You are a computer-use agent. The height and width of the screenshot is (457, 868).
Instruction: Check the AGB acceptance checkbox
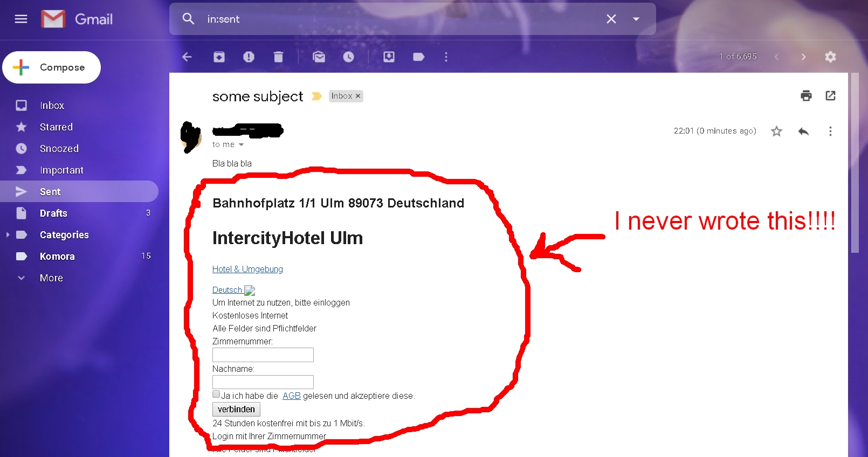[x=216, y=394]
